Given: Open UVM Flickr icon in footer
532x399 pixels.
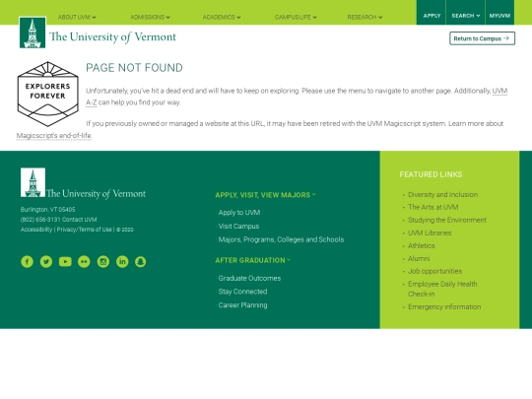Looking at the screenshot, I should point(84,262).
